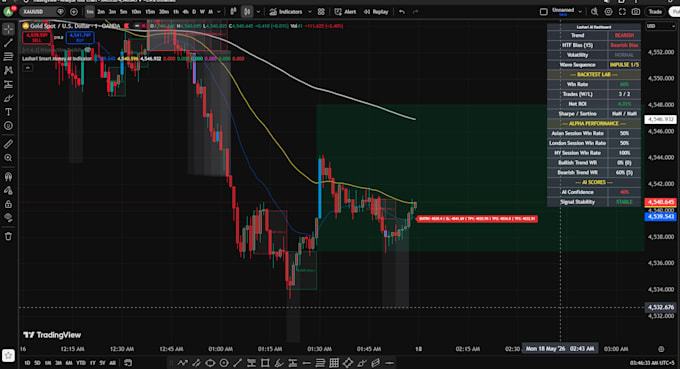Viewport: 680px width, 369px height.
Task: Select the crosshair cursor tool
Action: [x=8, y=29]
